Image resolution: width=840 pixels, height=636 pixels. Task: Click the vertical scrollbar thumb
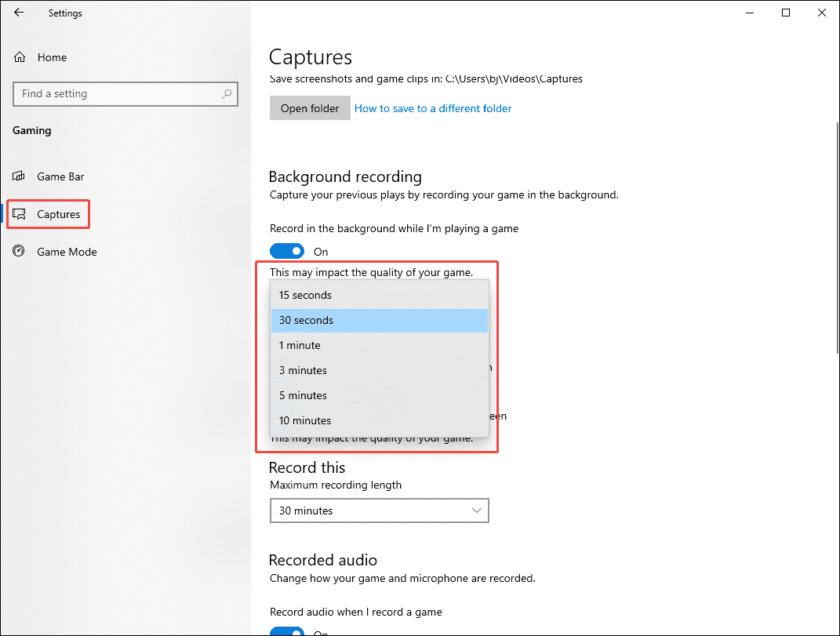838,238
